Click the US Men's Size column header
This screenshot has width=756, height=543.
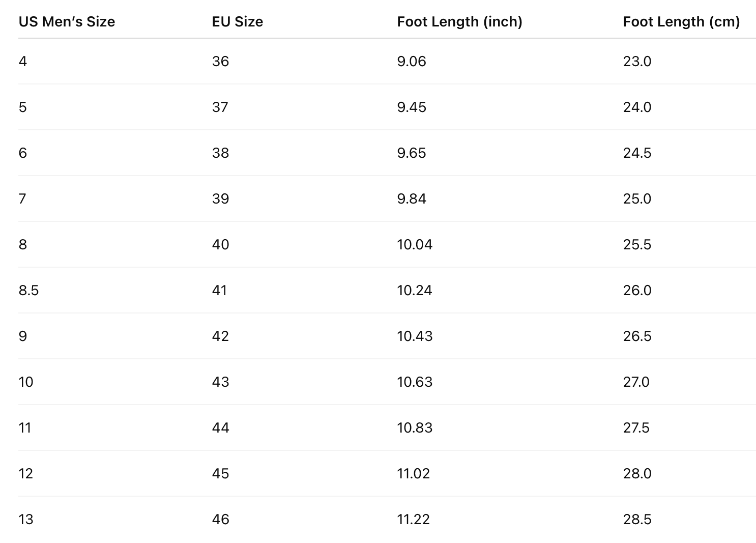[67, 22]
